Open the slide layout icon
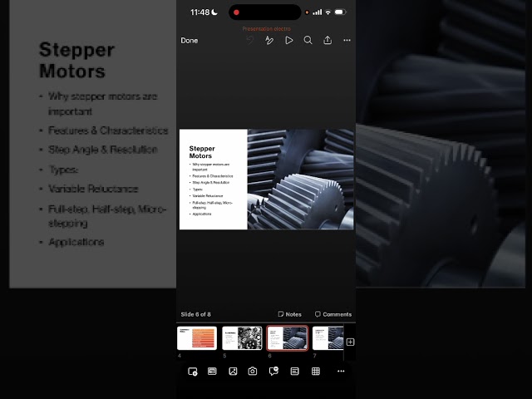532x399 pixels. click(212, 372)
